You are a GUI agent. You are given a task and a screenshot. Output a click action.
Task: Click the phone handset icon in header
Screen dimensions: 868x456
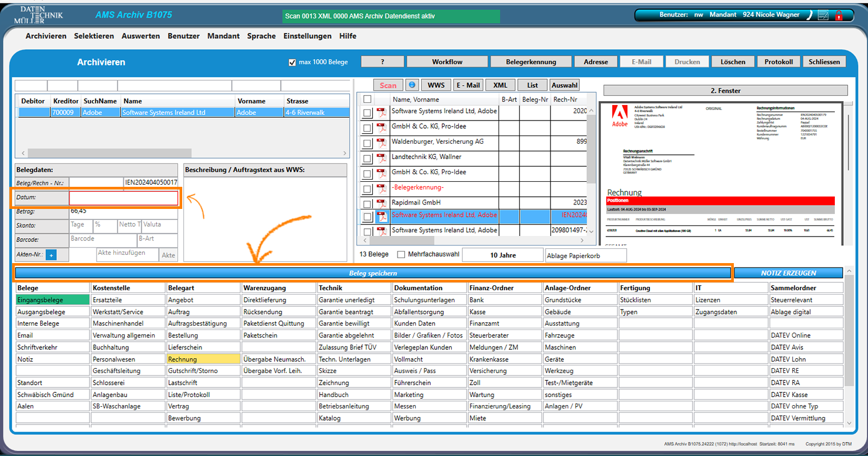tap(809, 15)
